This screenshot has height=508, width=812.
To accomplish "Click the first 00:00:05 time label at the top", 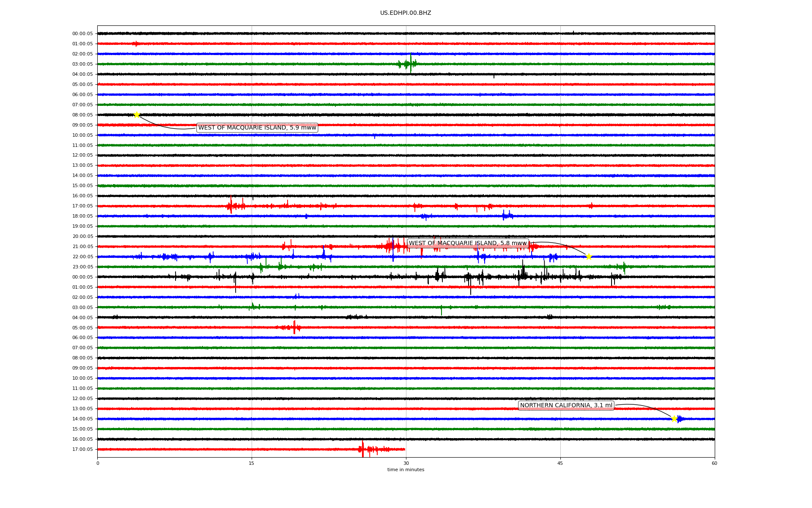I will point(82,34).
